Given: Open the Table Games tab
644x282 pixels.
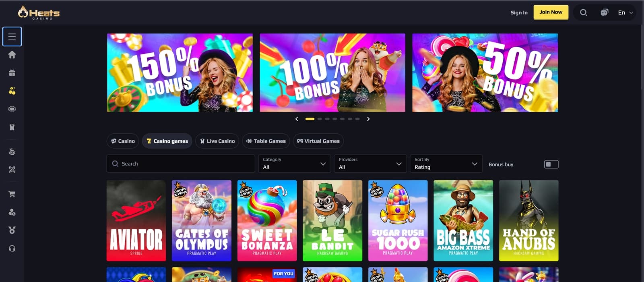Looking at the screenshot, I should pos(266,141).
